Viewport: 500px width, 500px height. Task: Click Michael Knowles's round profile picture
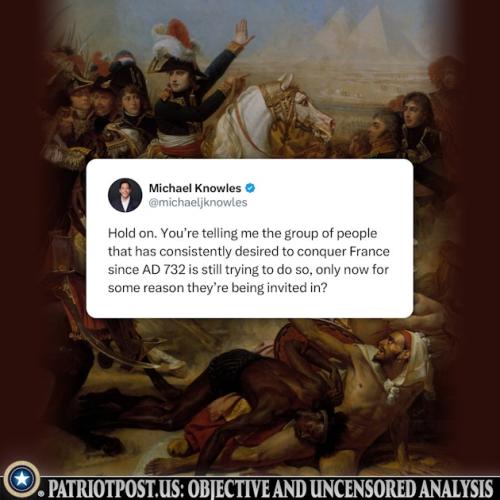click(x=125, y=195)
